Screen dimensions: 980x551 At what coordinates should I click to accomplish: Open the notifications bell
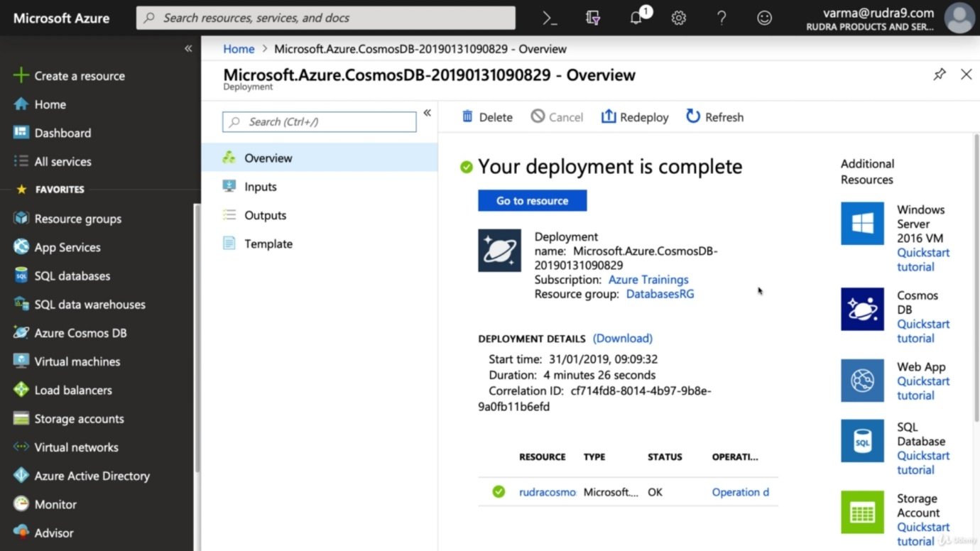[636, 18]
